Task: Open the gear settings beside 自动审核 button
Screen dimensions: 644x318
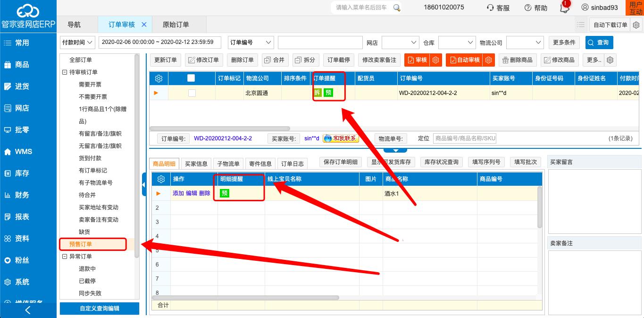Action: (x=489, y=60)
